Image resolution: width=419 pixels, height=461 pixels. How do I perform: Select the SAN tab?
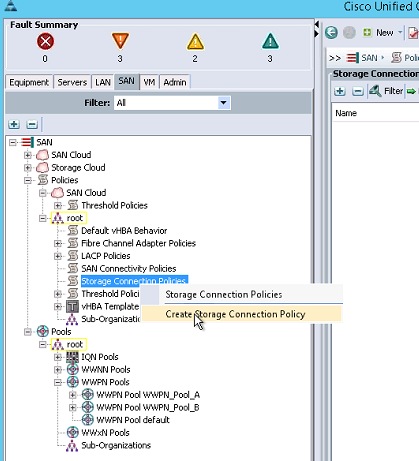126,81
